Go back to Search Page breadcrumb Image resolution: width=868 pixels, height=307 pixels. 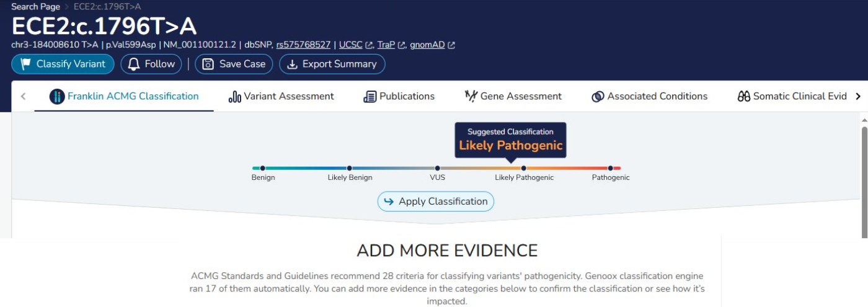point(35,6)
